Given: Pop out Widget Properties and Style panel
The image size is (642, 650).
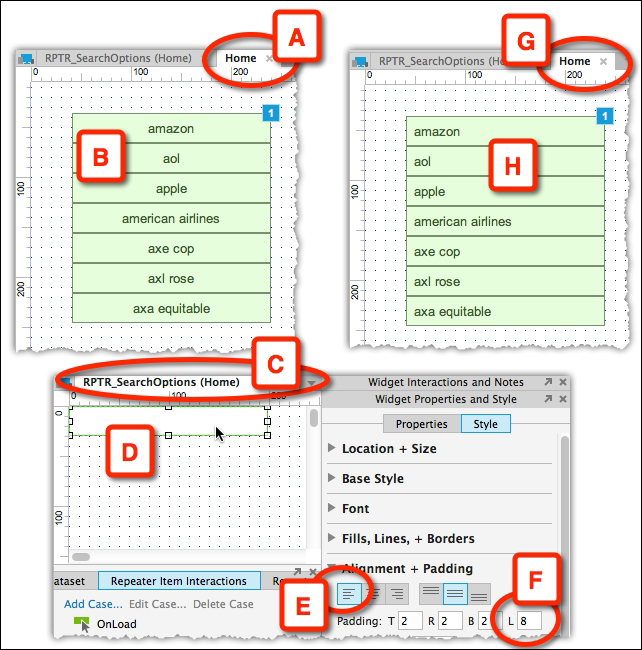Looking at the screenshot, I should tap(548, 399).
